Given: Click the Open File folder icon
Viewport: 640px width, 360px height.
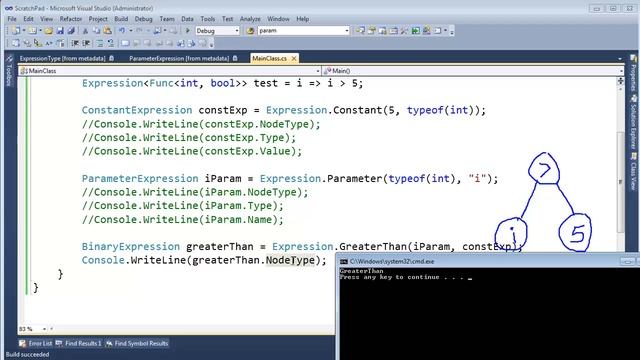Looking at the screenshot, I should (49, 31).
